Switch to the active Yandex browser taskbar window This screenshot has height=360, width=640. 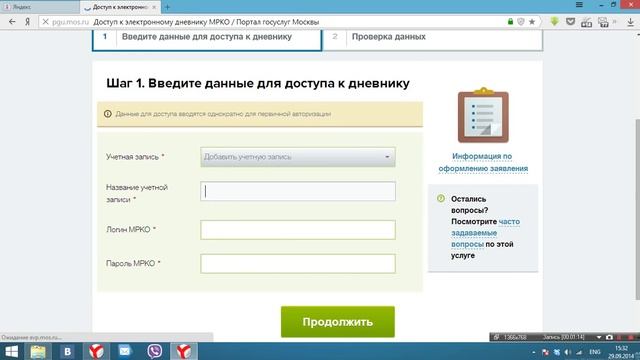pos(184,351)
